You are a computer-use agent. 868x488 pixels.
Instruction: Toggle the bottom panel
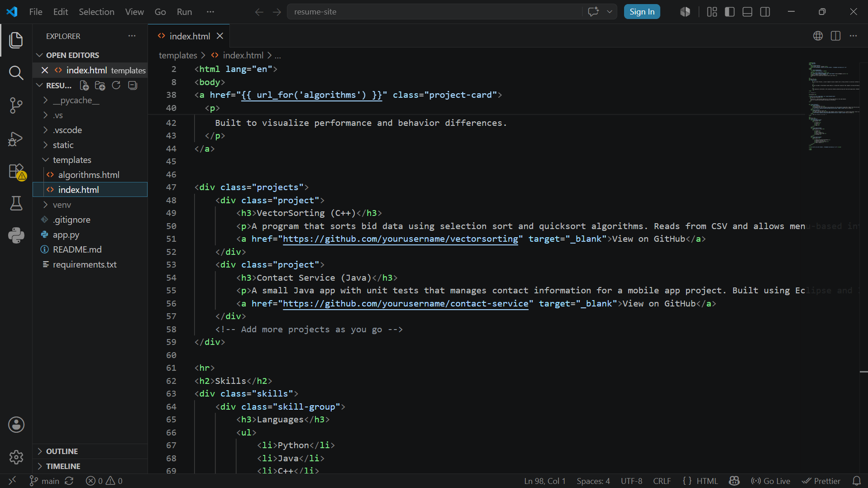coord(748,12)
